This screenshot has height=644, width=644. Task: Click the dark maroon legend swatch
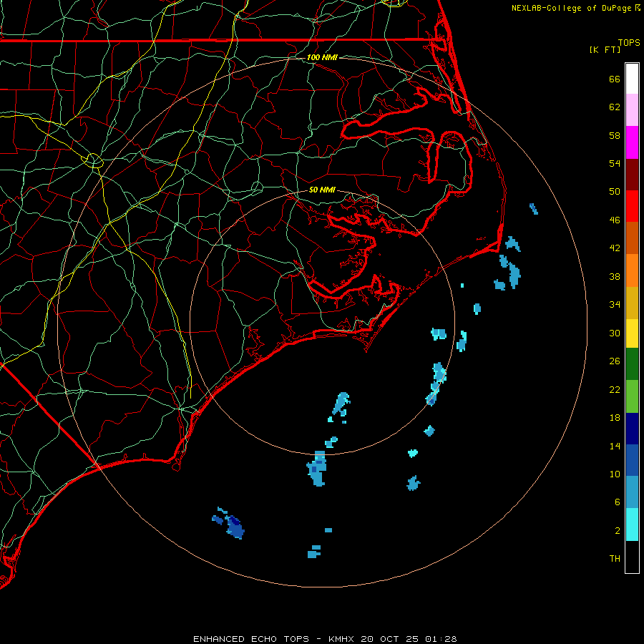click(x=632, y=175)
